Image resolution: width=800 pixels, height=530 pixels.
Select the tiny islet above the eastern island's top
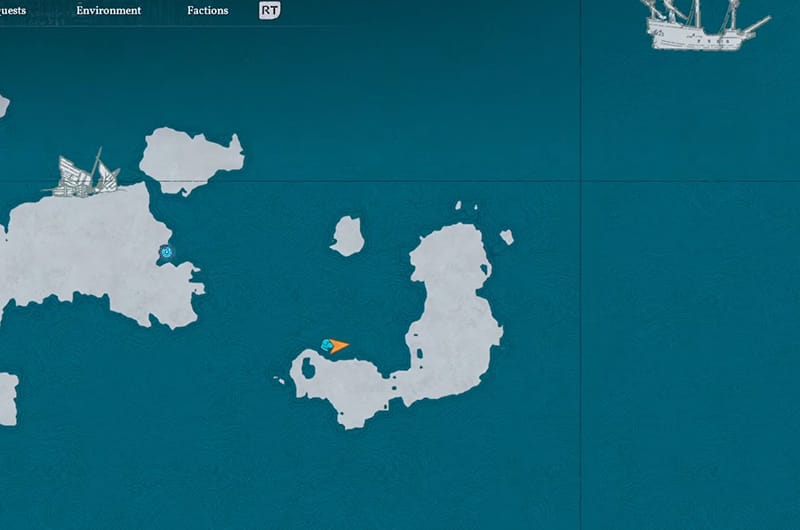click(x=458, y=206)
